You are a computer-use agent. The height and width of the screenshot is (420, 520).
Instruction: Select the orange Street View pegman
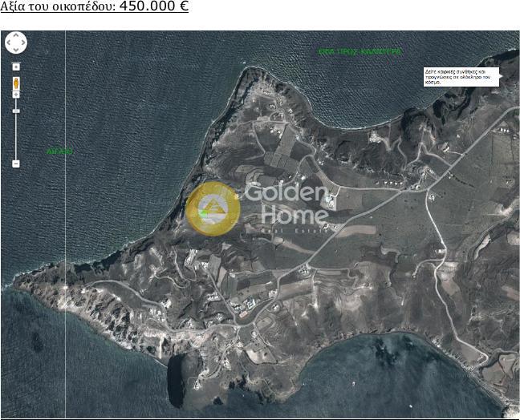pyautogui.click(x=16, y=83)
